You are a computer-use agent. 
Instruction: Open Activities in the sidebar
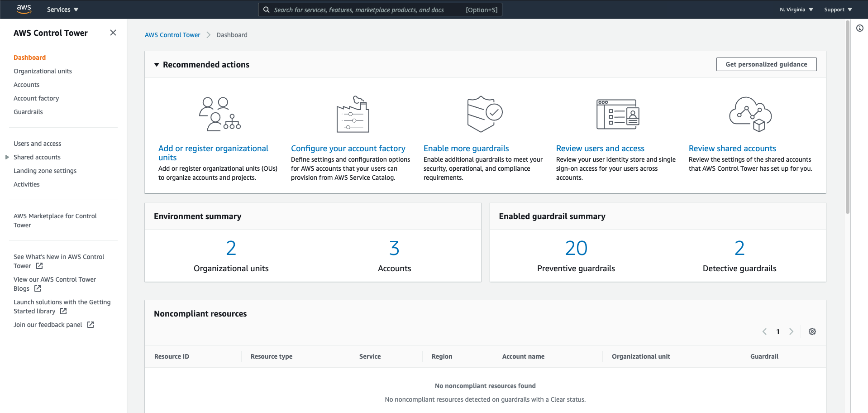pyautogui.click(x=27, y=184)
